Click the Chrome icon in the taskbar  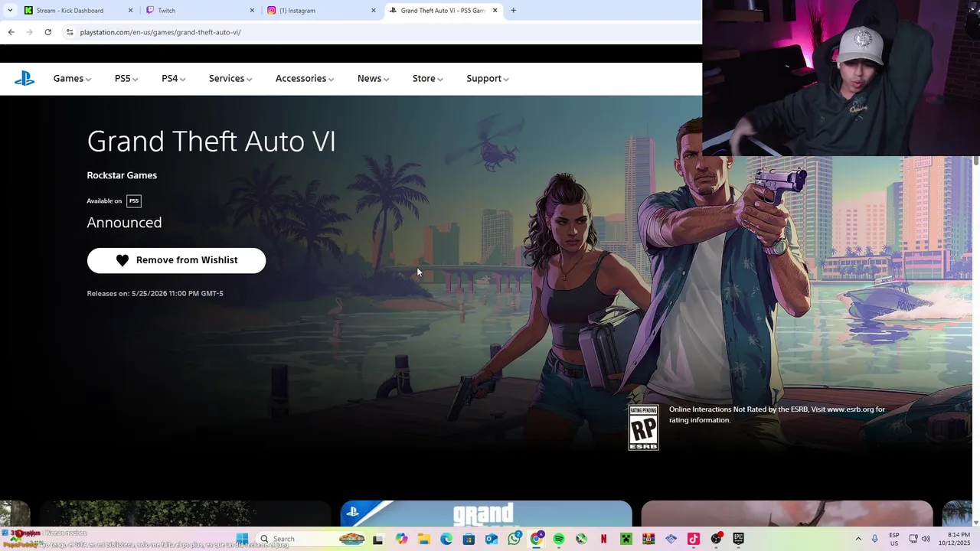(x=536, y=539)
